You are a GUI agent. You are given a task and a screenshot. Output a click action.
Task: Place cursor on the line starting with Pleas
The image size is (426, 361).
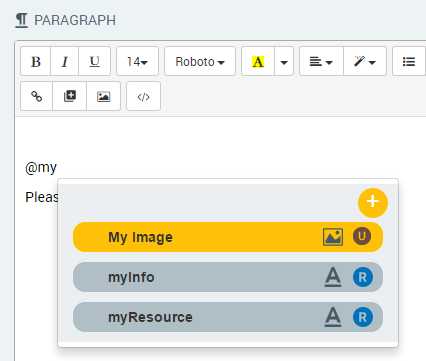(x=41, y=197)
